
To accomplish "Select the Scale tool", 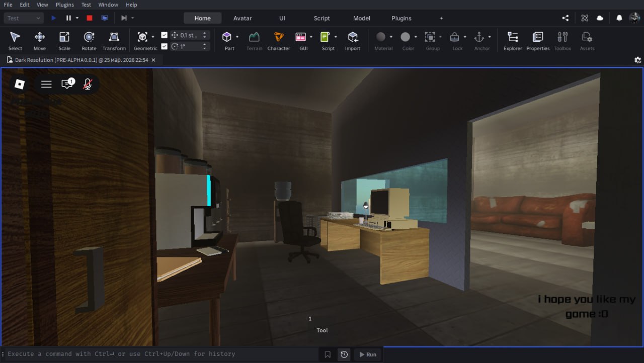I will coord(64,40).
